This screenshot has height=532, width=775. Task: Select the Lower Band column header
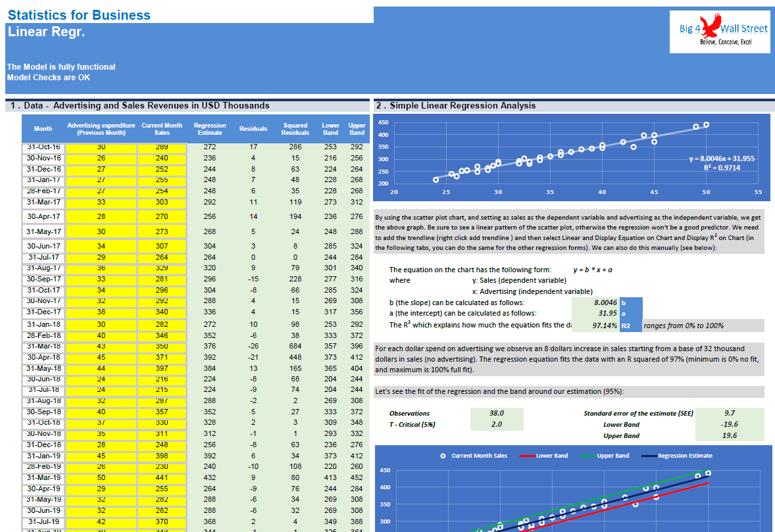click(330, 129)
